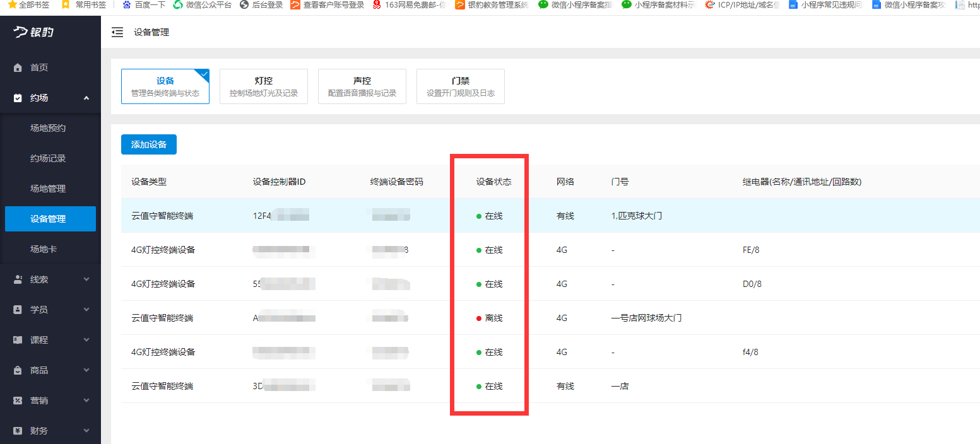Click the 营销 marketing icon

point(16,400)
